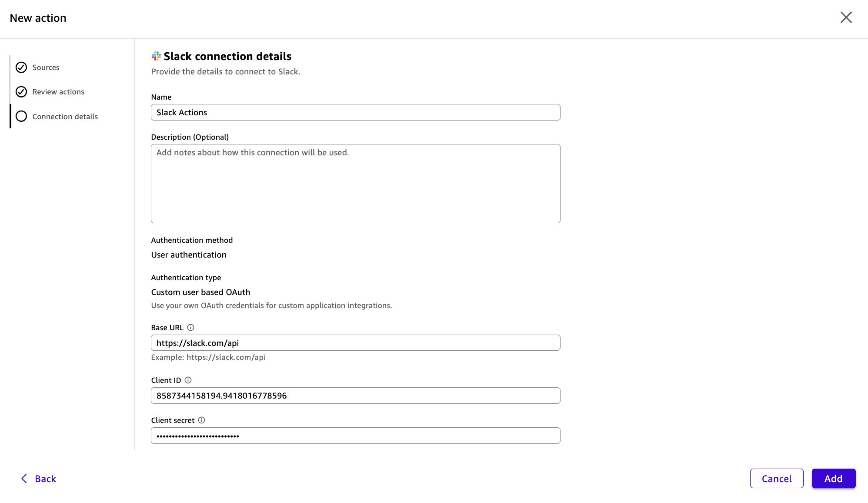Select the Review actions step
This screenshot has height=503, width=868.
pyautogui.click(x=58, y=92)
